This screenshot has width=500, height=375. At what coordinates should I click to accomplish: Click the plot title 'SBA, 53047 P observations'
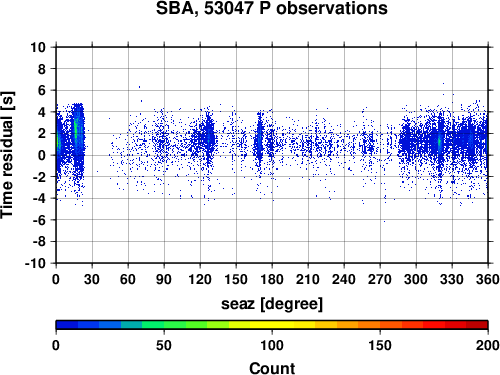[x=272, y=8]
